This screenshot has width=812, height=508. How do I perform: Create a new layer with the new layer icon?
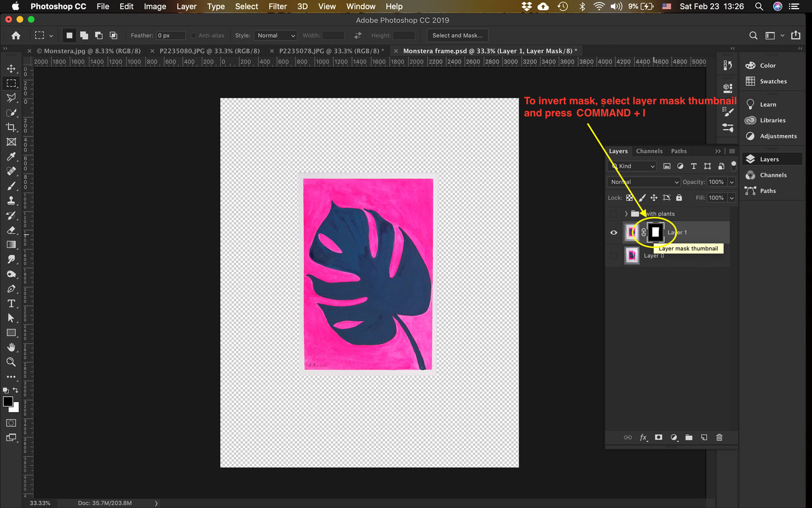coord(704,437)
